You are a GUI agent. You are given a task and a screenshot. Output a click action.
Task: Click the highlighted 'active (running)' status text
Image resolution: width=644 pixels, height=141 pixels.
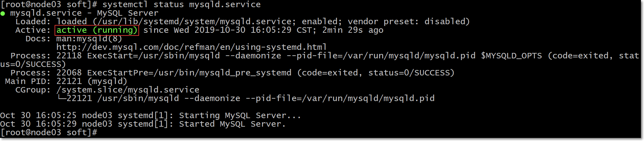coord(96,30)
